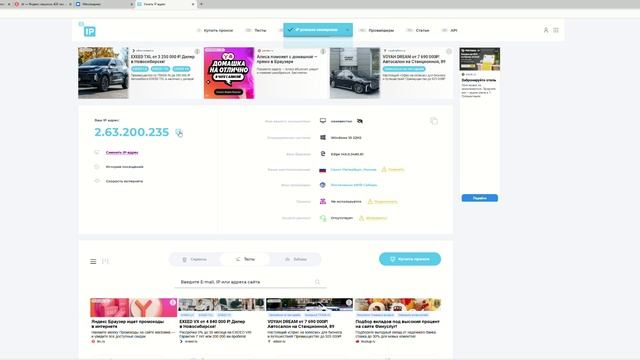
Task: Select the Задачи tab
Action: click(x=296, y=259)
